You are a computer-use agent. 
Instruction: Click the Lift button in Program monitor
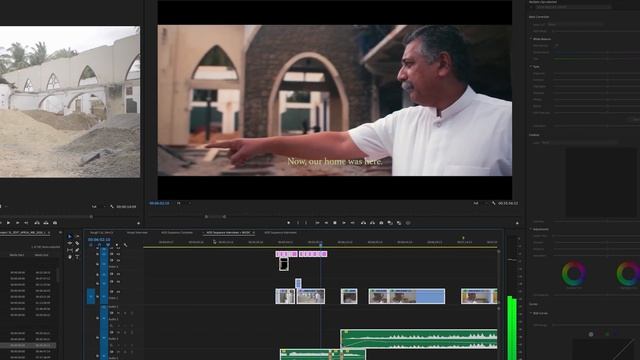363,223
